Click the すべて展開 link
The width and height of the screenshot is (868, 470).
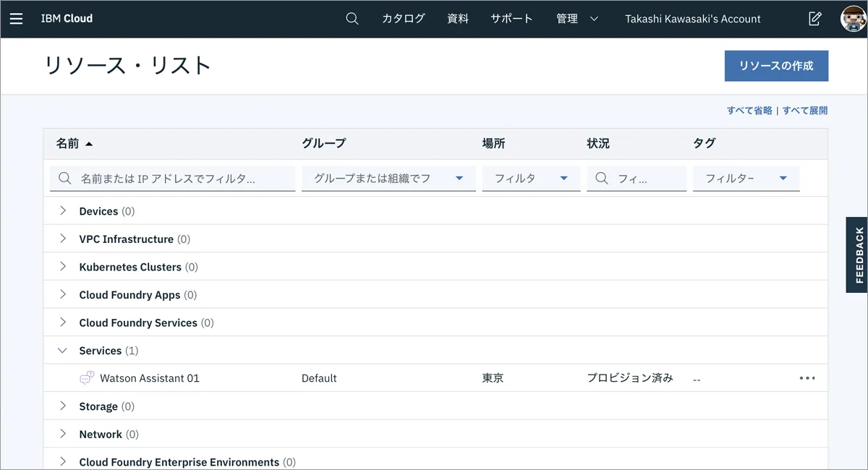[x=805, y=111]
